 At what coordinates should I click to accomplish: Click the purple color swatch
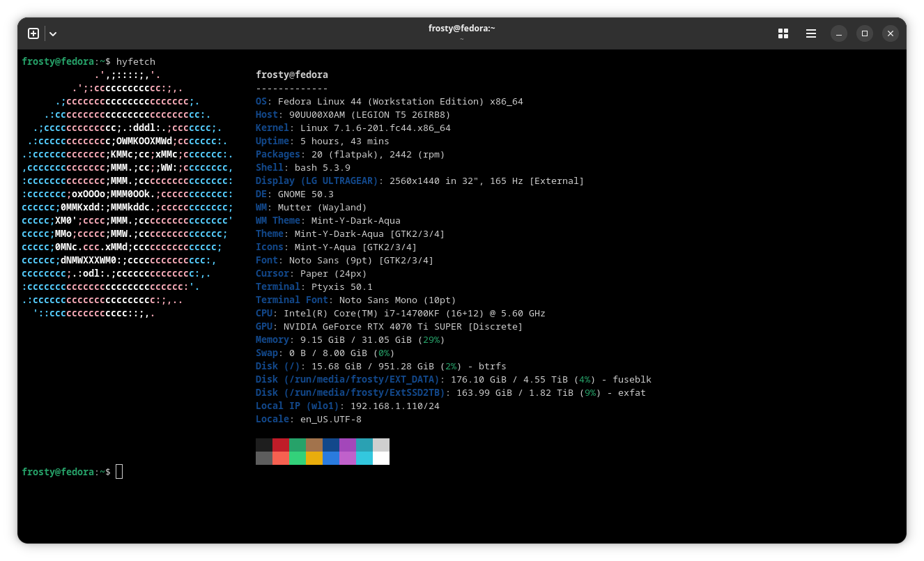tap(348, 445)
